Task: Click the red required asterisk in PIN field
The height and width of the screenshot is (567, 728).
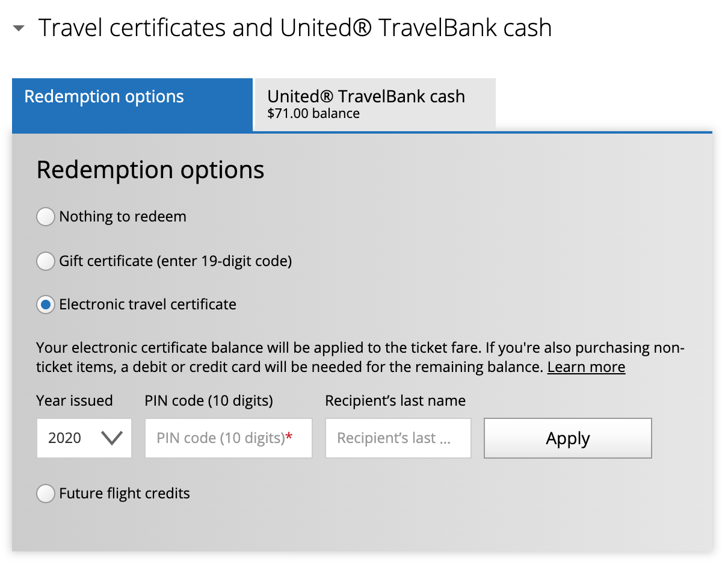Action: (289, 438)
